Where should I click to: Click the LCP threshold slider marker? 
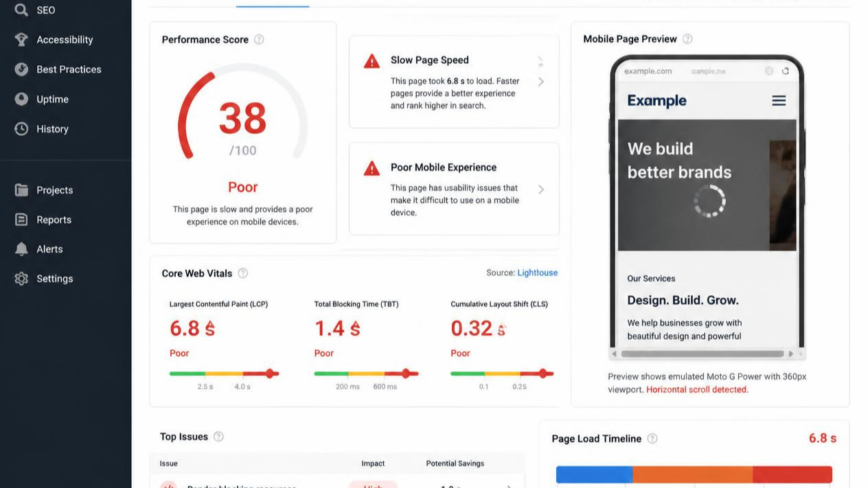[x=270, y=373]
